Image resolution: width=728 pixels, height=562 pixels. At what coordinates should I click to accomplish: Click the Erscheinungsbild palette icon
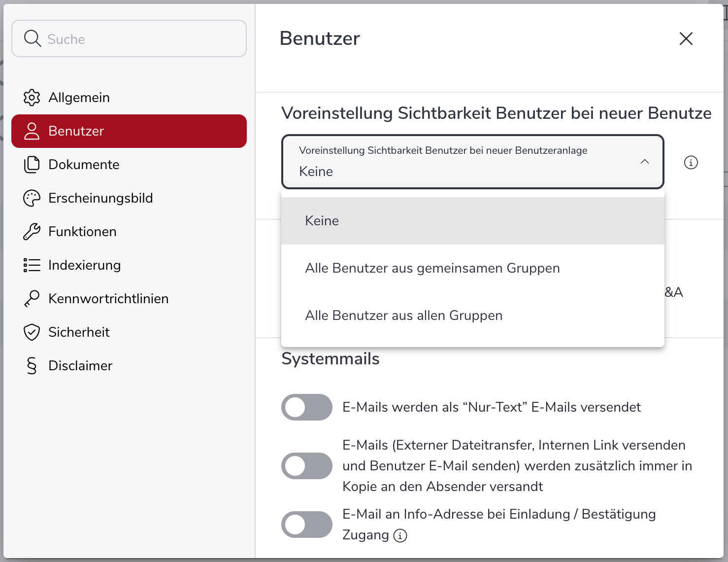click(x=32, y=198)
